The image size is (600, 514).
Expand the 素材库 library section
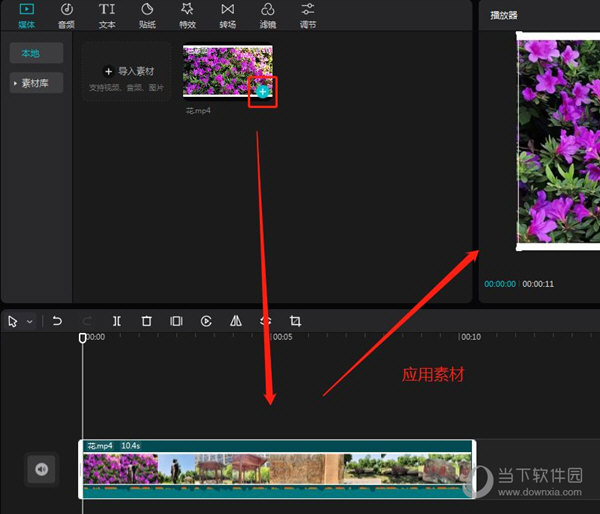pyautogui.click(x=36, y=83)
